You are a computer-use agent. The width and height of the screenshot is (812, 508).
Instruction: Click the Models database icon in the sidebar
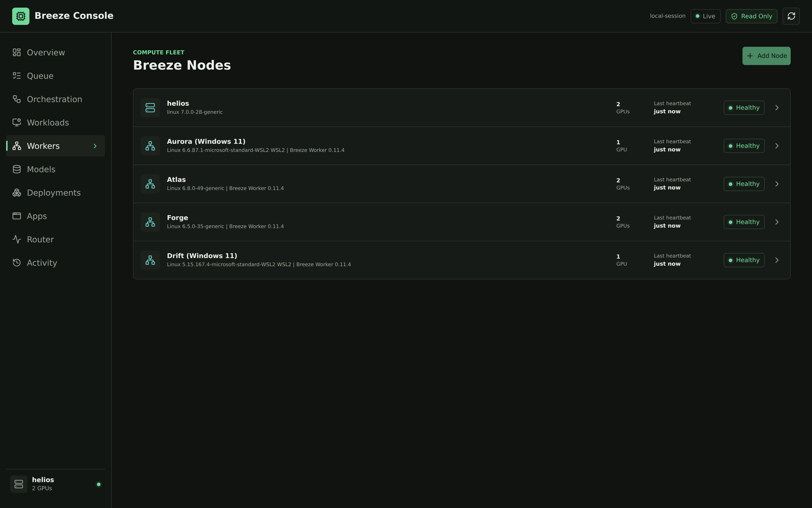click(x=17, y=169)
